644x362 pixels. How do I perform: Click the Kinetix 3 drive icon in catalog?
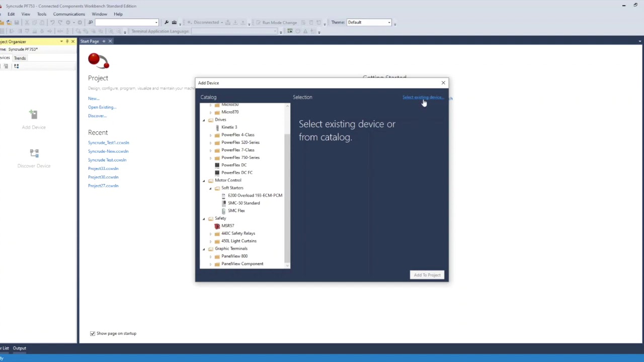tap(217, 127)
